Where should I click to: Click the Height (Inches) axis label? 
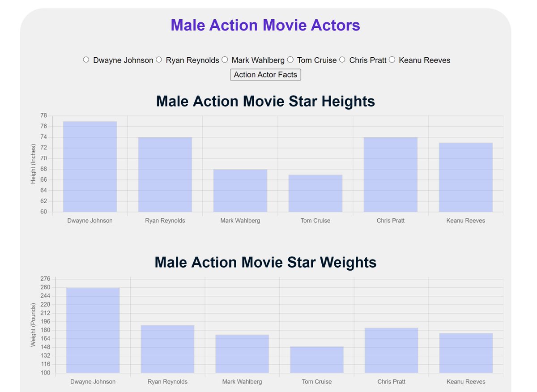[x=33, y=164]
